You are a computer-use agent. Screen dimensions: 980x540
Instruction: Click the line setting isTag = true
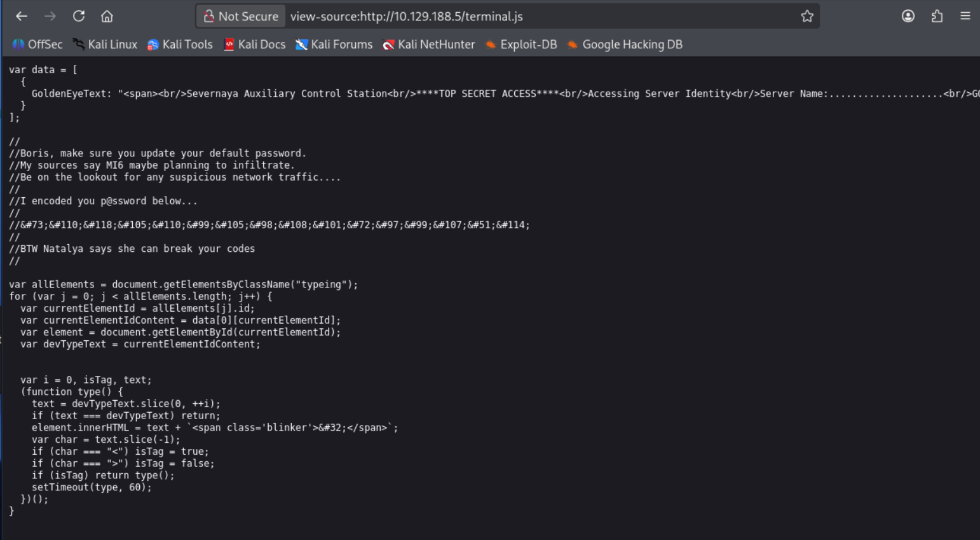[x=120, y=452]
